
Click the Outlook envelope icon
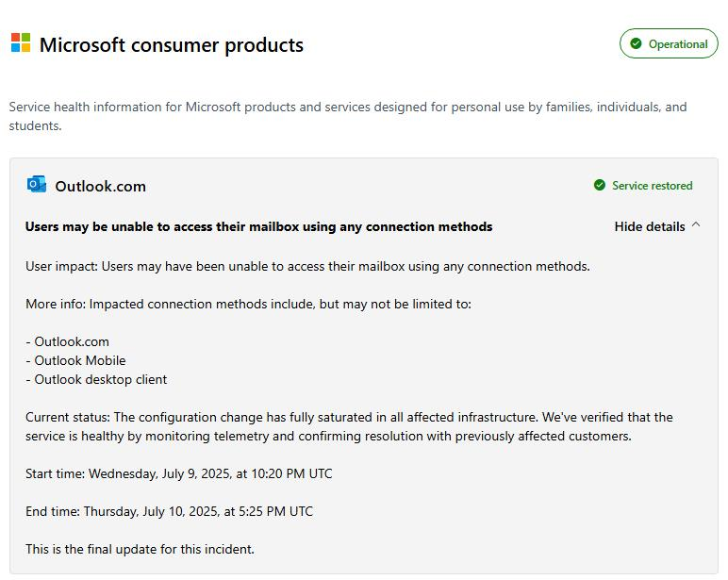point(37,185)
